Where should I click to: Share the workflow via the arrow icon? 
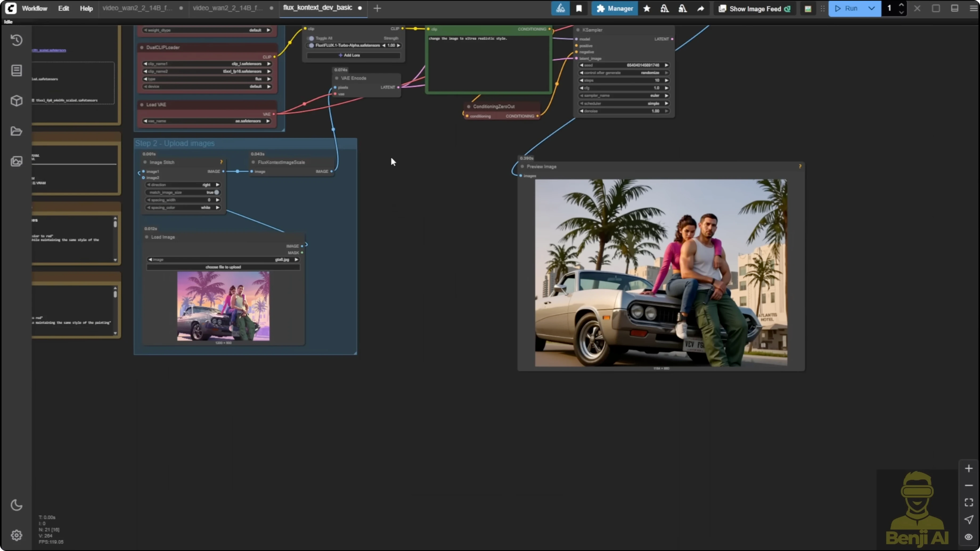701,8
